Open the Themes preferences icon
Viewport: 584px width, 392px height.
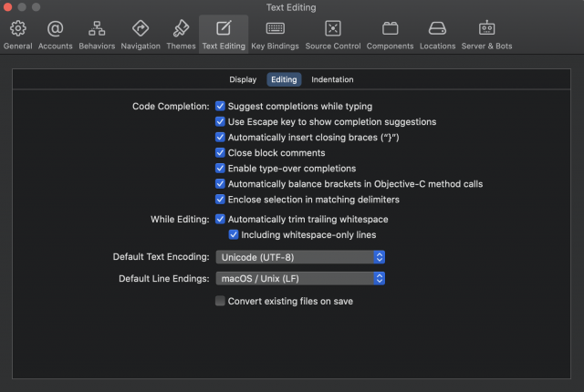click(x=181, y=28)
